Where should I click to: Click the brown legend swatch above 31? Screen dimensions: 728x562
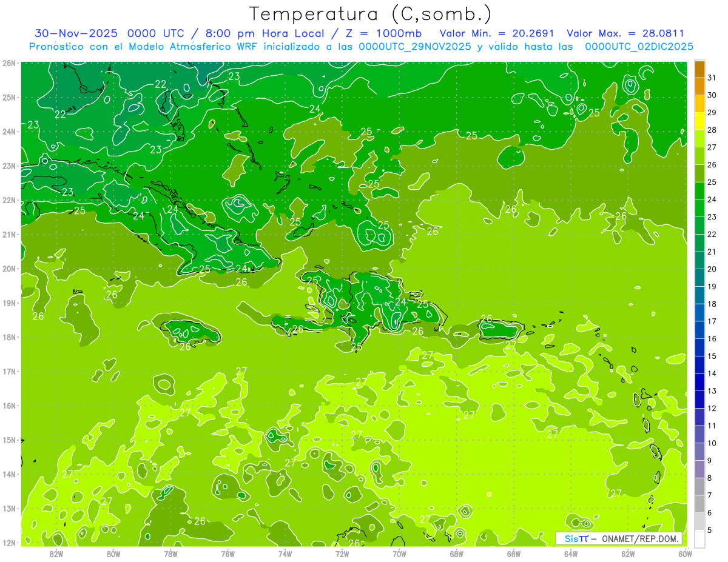coord(699,69)
